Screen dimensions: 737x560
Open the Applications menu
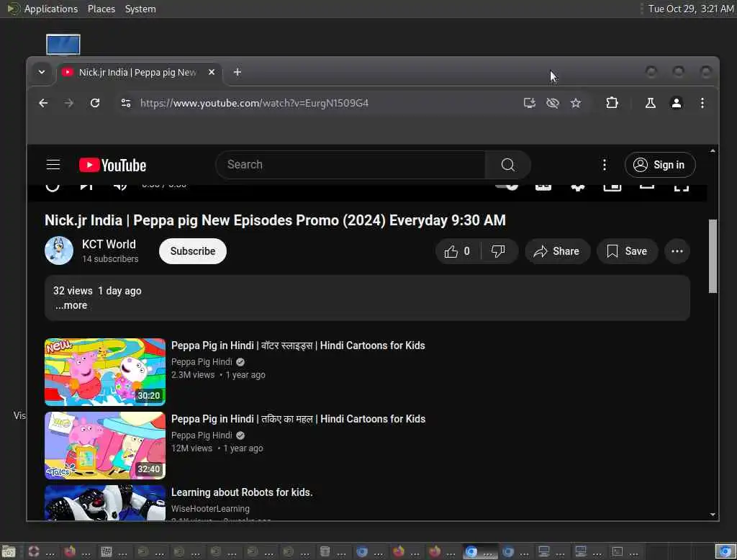pos(43,9)
